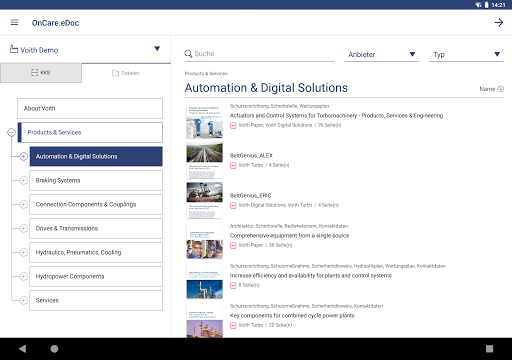This screenshot has height=360, width=512.
Task: Open the Voith Demo plant dropdown
Action: pyautogui.click(x=157, y=49)
